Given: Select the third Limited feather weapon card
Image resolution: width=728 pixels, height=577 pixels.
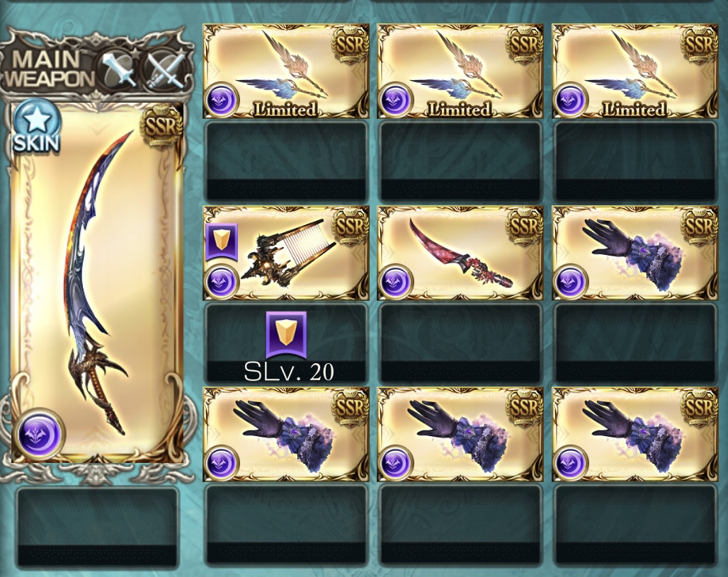Looking at the screenshot, I should tap(635, 71).
